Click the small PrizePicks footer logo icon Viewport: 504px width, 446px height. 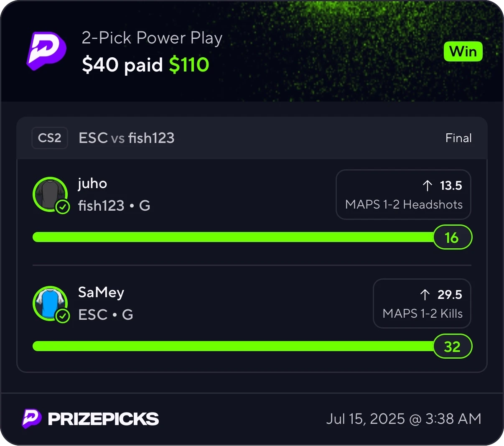[32, 418]
